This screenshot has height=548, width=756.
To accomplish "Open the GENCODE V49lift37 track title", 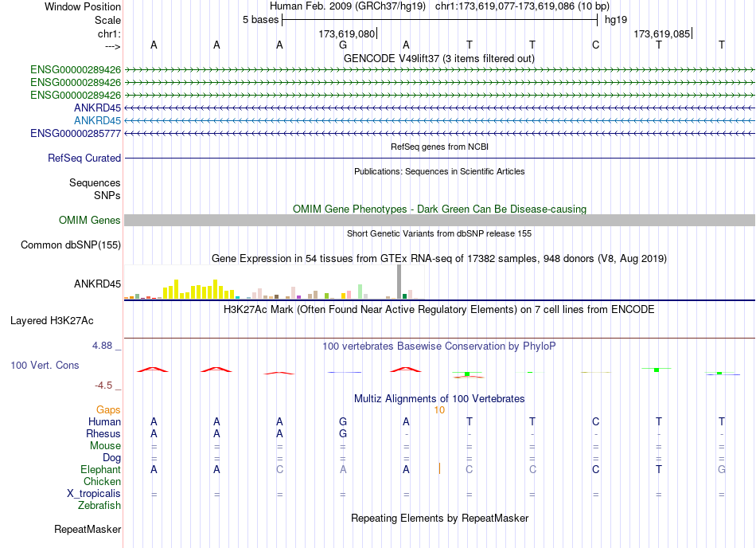I will (439, 58).
